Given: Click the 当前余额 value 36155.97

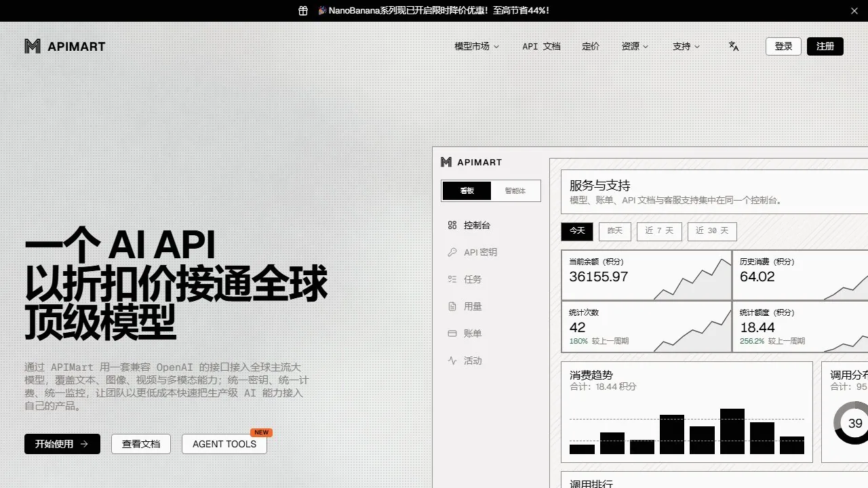Looking at the screenshot, I should (599, 277).
